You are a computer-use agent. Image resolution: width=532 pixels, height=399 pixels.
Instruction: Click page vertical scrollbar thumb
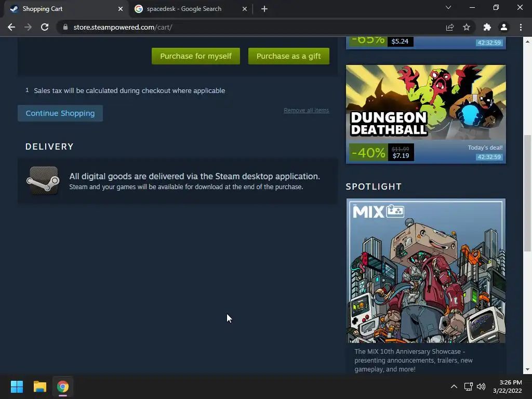tap(527, 193)
